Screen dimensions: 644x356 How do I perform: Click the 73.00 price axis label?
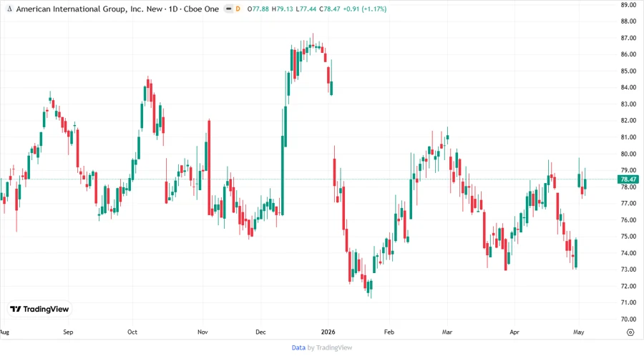click(628, 270)
